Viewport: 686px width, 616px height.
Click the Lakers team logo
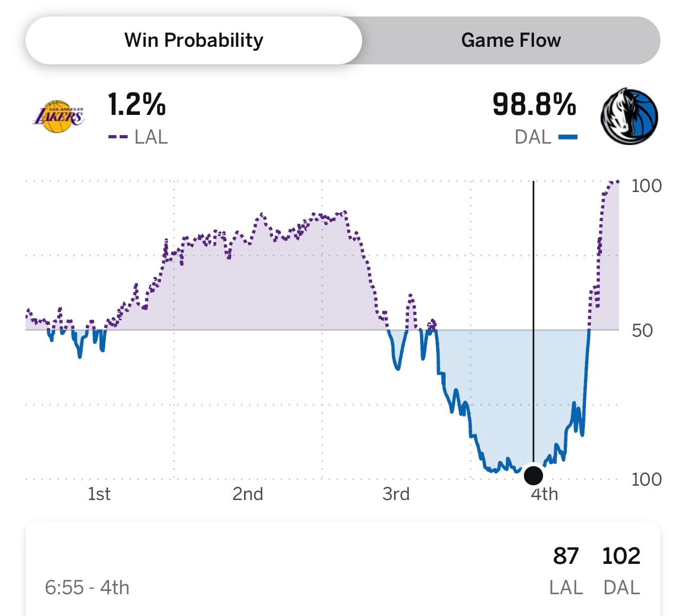[x=58, y=116]
